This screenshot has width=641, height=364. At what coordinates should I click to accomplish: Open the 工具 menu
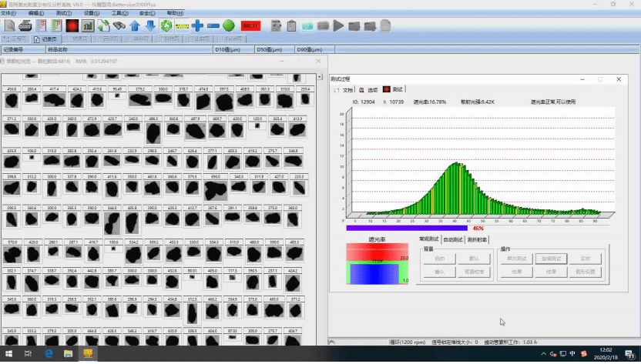[x=119, y=13]
